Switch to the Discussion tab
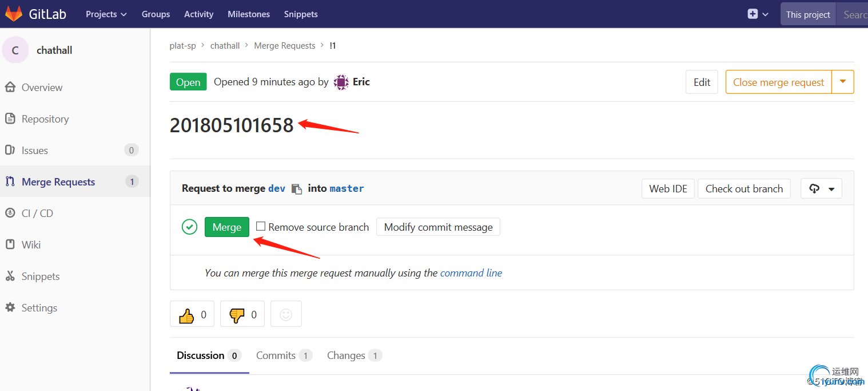The height and width of the screenshot is (391, 868). [x=209, y=356]
